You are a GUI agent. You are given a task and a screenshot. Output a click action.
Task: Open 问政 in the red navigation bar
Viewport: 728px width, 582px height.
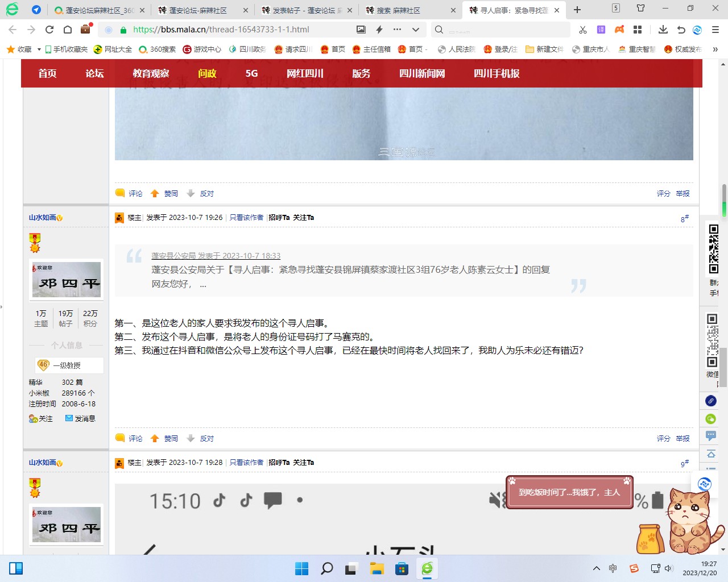207,73
